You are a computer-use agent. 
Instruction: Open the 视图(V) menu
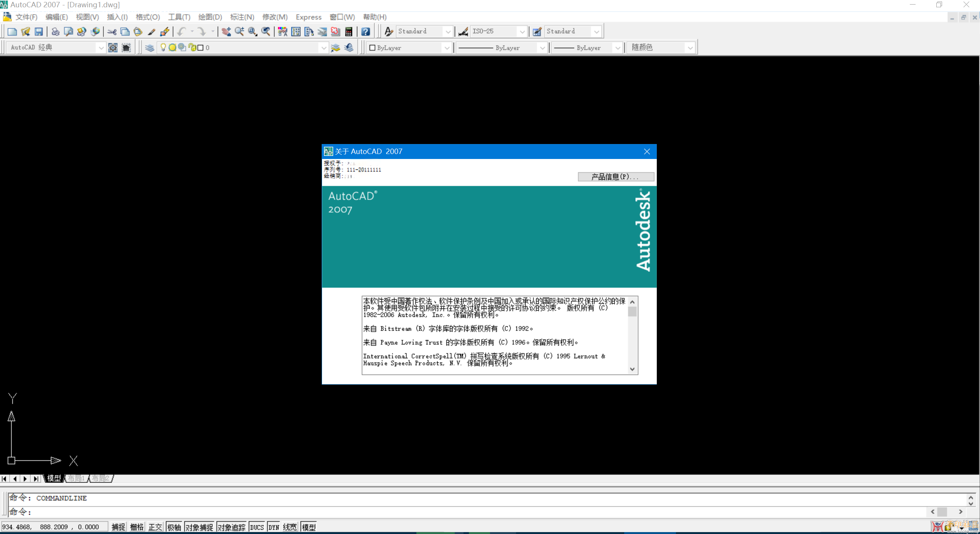click(x=87, y=17)
